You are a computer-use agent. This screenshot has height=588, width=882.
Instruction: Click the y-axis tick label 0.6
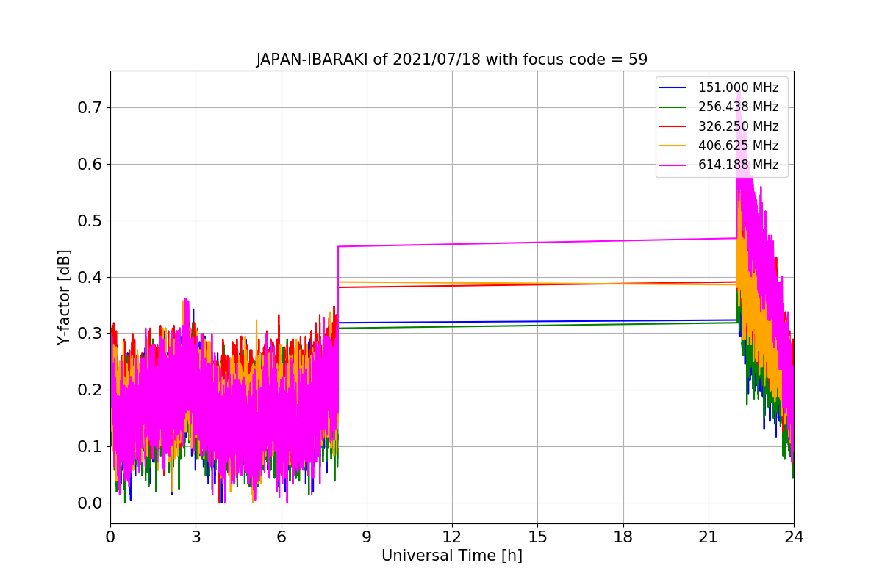89,164
